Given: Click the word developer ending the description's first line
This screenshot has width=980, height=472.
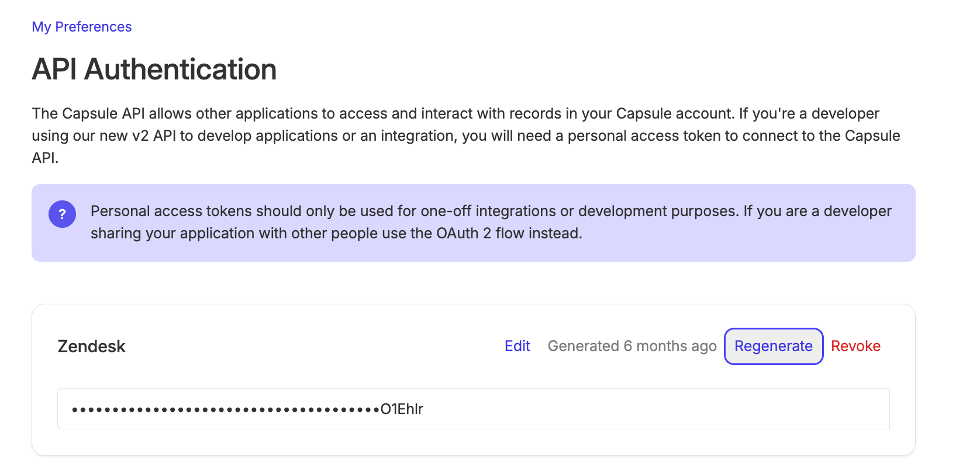Looking at the screenshot, I should click(846, 113).
